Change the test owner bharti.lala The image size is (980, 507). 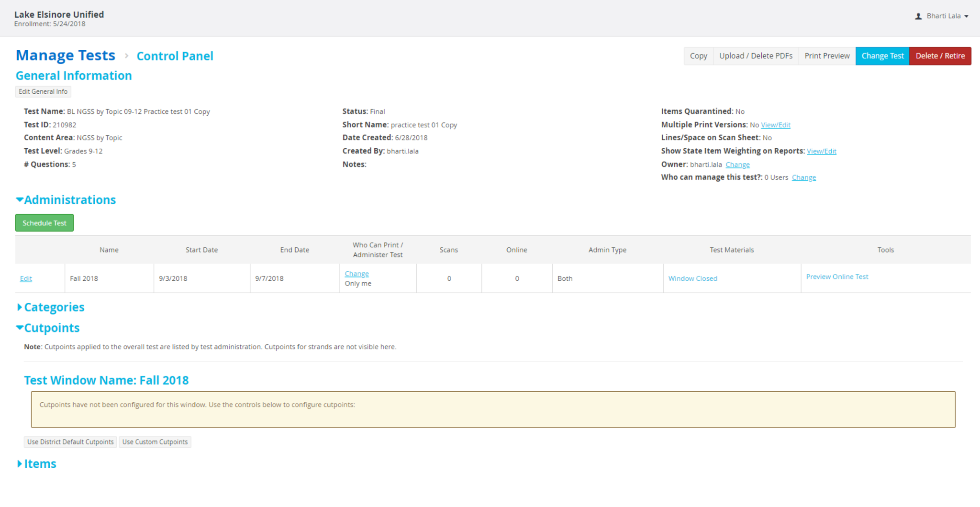(x=737, y=165)
